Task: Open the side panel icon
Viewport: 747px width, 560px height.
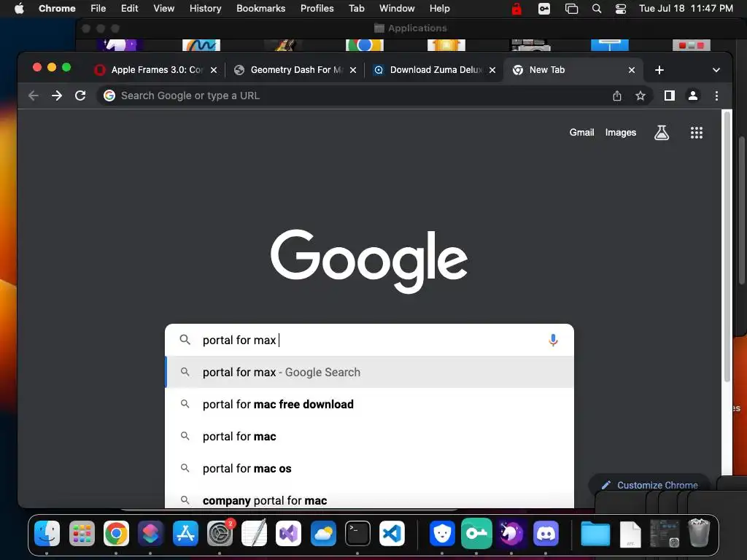Action: (670, 96)
